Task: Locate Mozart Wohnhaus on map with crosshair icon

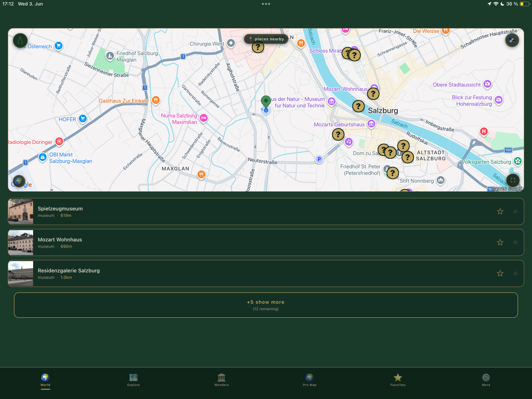Action: [515, 242]
